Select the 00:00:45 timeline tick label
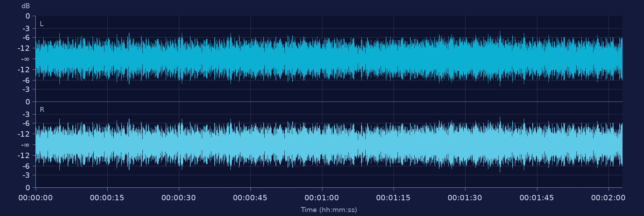644x216 pixels. pos(250,198)
